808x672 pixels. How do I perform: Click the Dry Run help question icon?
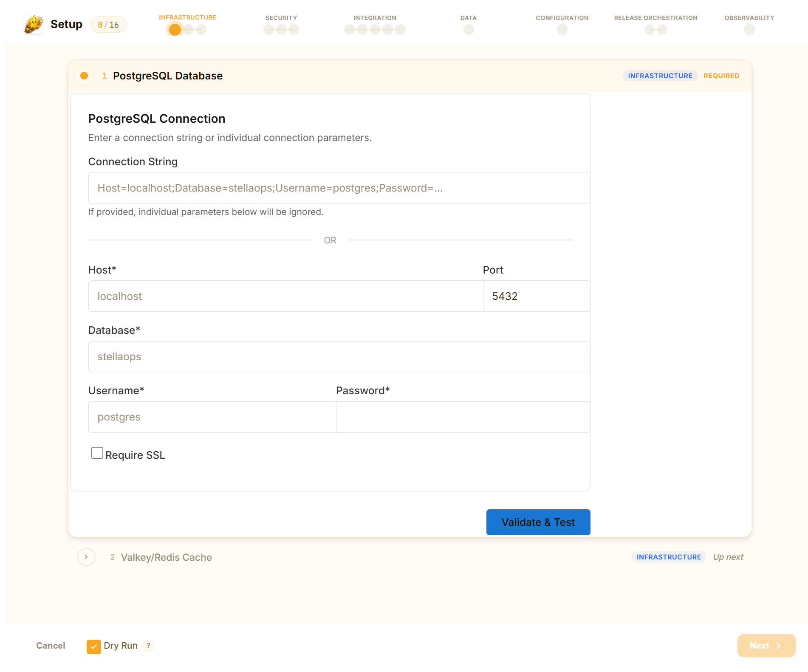point(148,646)
